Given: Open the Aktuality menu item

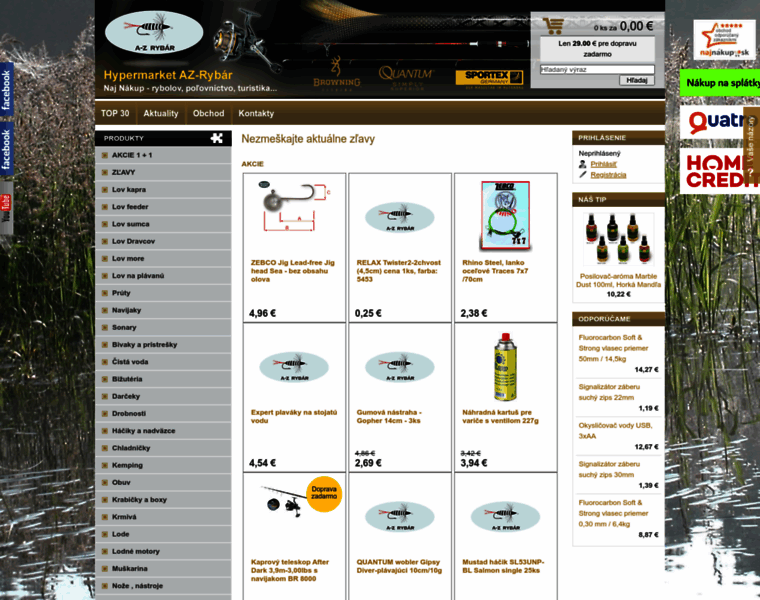Looking at the screenshot, I should 161,113.
